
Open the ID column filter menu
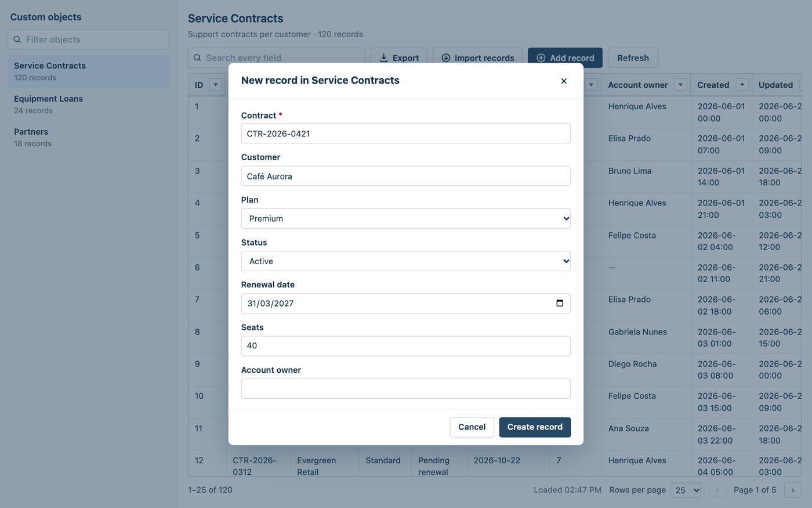tap(216, 85)
